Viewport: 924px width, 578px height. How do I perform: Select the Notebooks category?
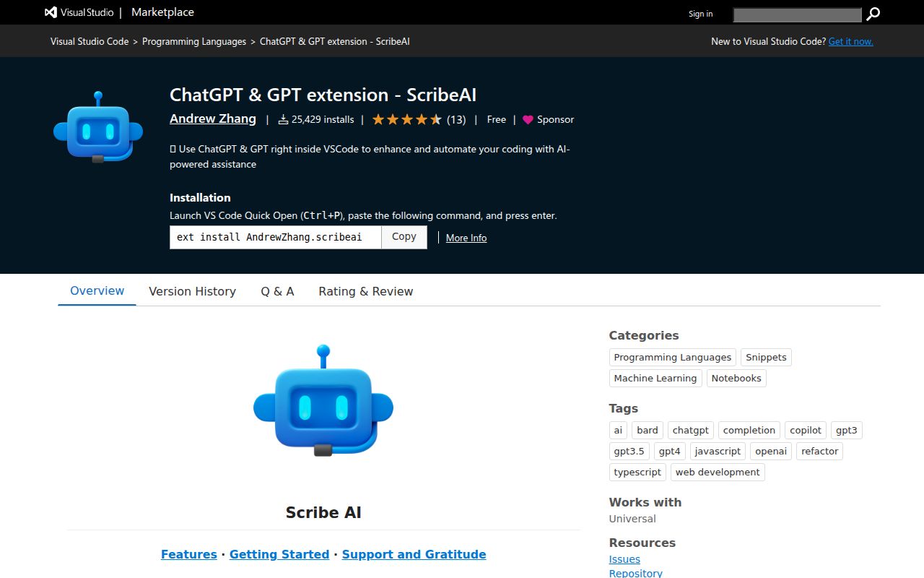pos(736,378)
